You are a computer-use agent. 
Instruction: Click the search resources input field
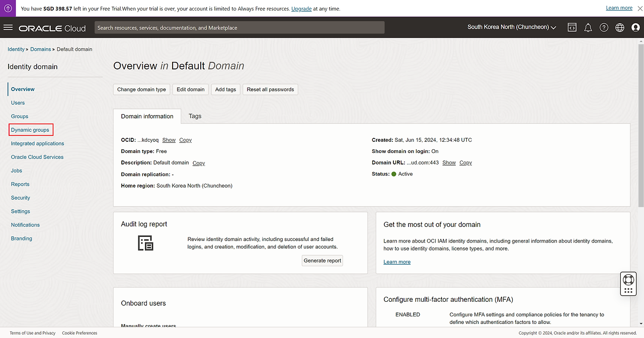click(x=239, y=28)
